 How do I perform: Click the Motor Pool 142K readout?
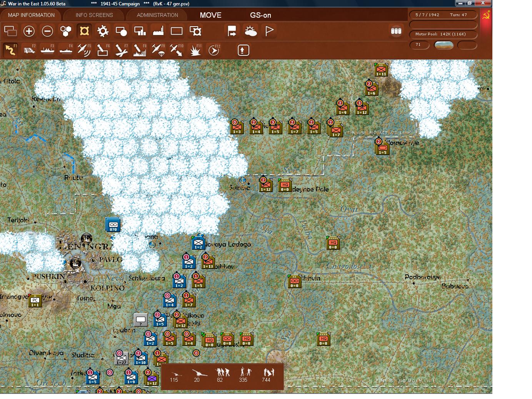443,34
